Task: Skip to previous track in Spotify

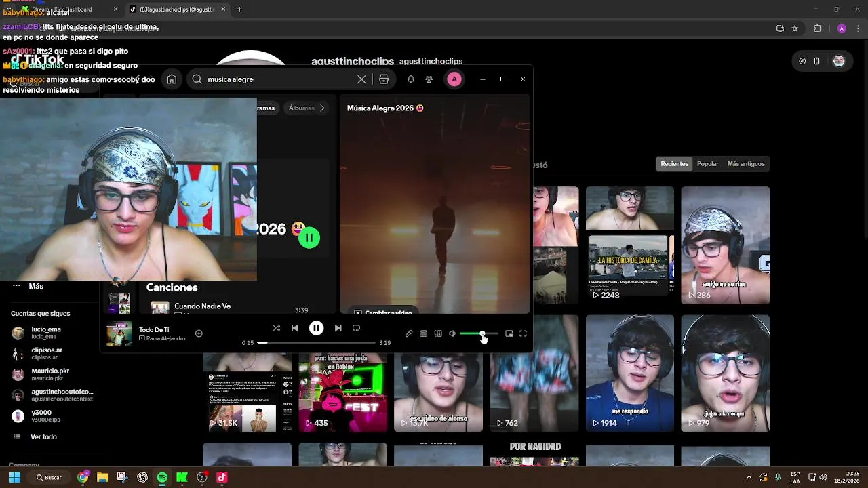Action: click(294, 328)
